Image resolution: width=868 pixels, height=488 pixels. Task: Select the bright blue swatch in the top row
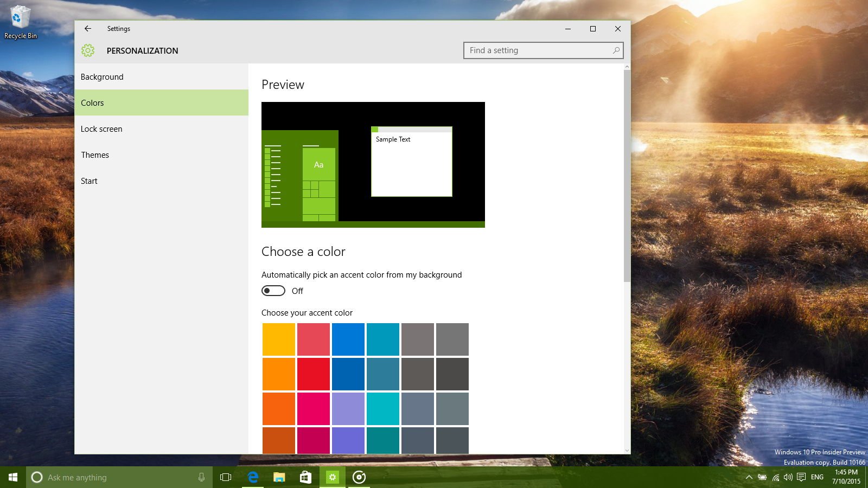348,339
